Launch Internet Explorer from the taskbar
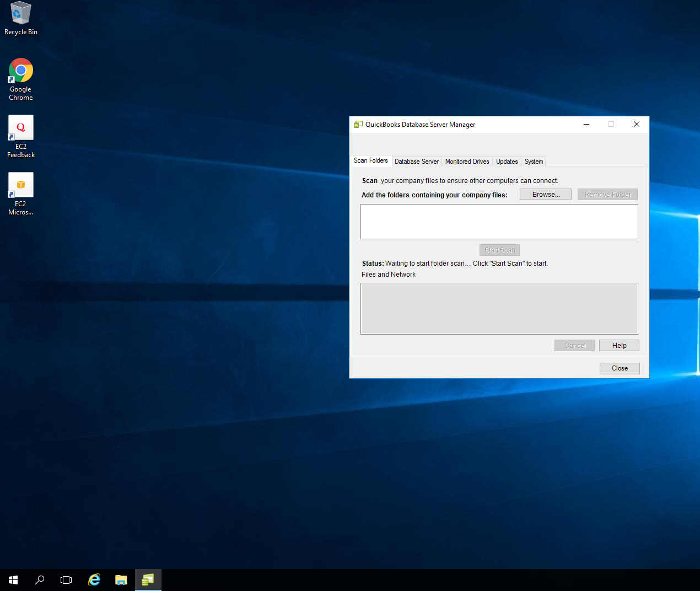Screen dimensions: 700x591 (94, 580)
